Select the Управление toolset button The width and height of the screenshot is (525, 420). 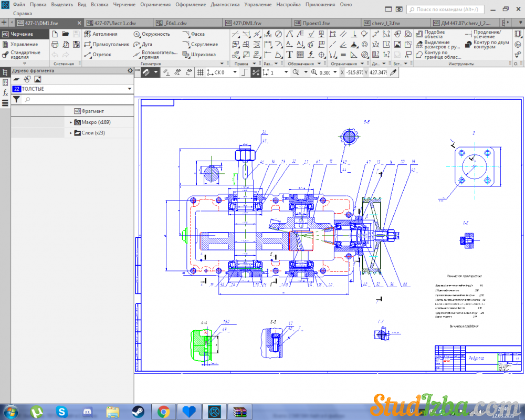pos(24,45)
